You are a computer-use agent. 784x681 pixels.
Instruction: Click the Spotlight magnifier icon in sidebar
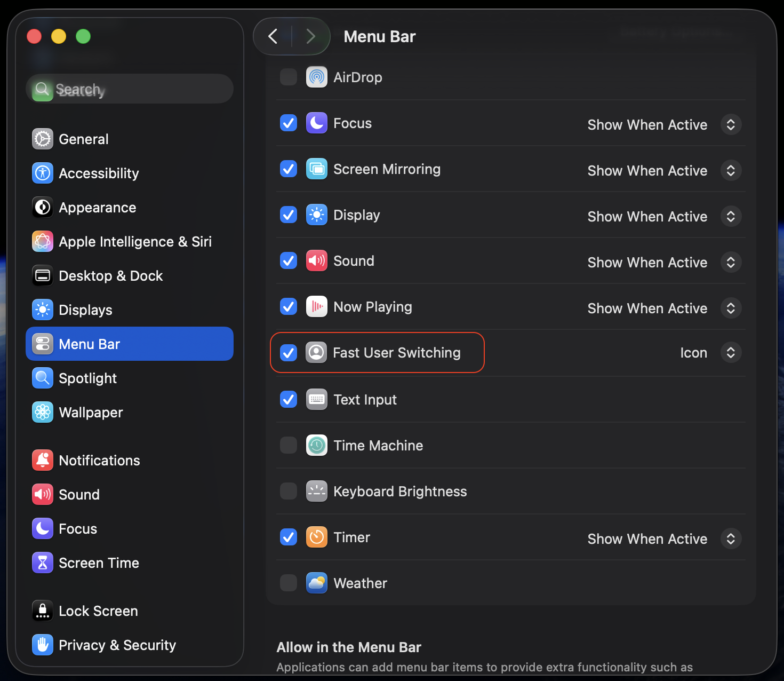tap(43, 378)
